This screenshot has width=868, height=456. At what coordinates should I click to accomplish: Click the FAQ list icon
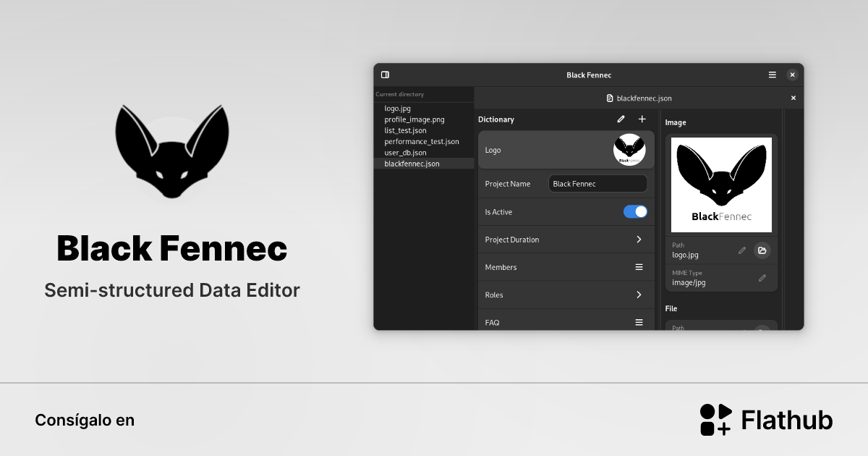[x=639, y=322]
